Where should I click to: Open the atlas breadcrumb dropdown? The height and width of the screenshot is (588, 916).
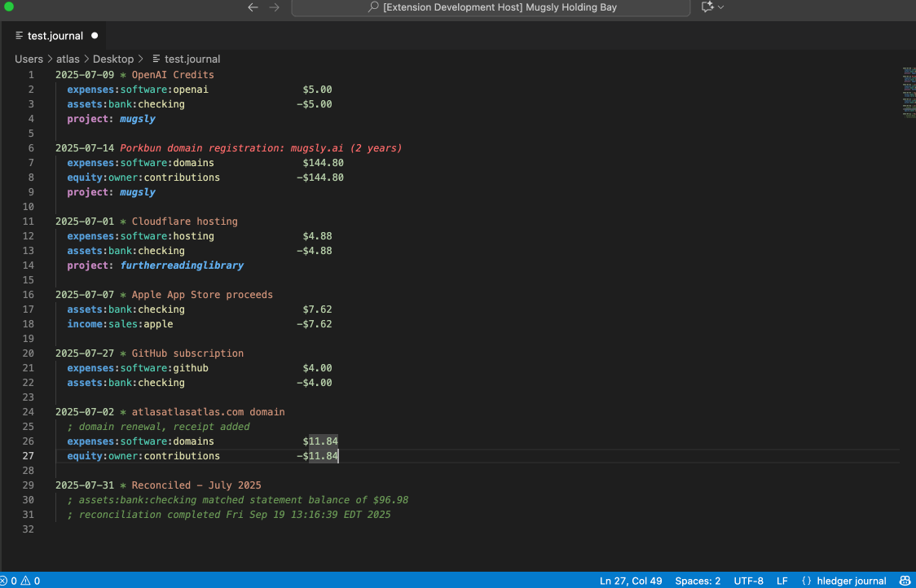(68, 59)
